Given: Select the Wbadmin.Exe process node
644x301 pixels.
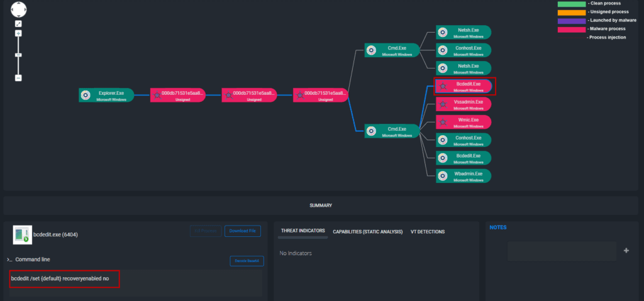Looking at the screenshot, I should coord(464,176).
